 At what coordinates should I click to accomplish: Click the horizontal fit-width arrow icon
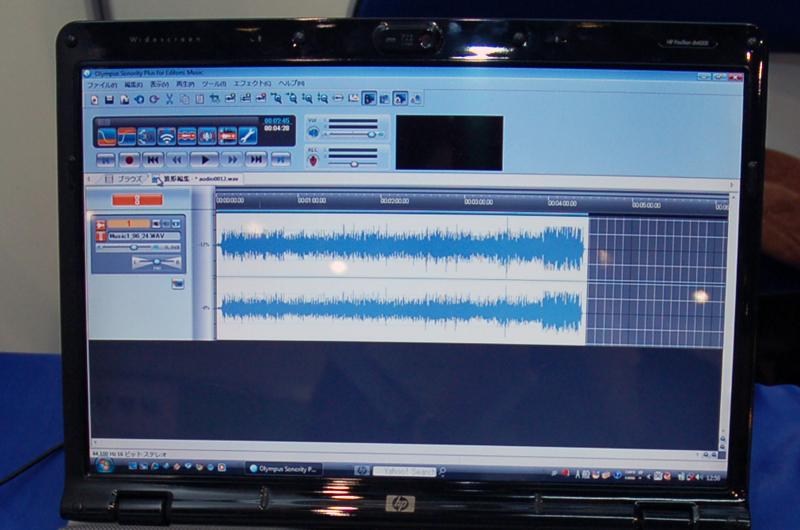[338, 98]
